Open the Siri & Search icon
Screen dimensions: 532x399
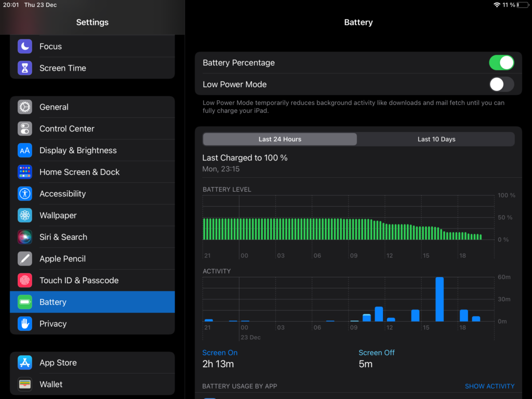(25, 237)
